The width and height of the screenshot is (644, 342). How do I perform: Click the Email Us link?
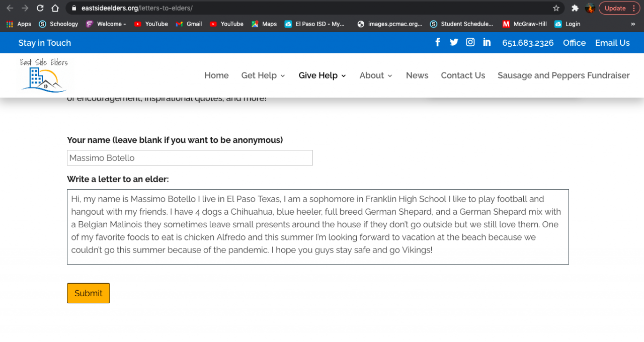tap(612, 43)
